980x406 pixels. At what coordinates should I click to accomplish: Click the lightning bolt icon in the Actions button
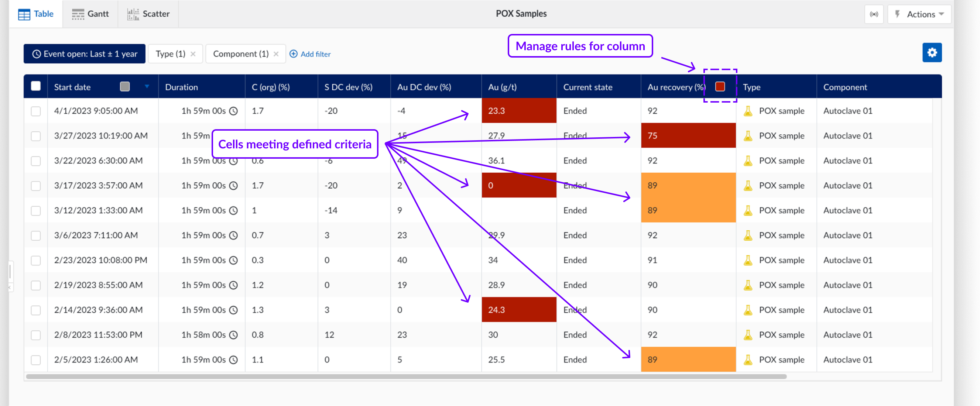[x=898, y=14]
